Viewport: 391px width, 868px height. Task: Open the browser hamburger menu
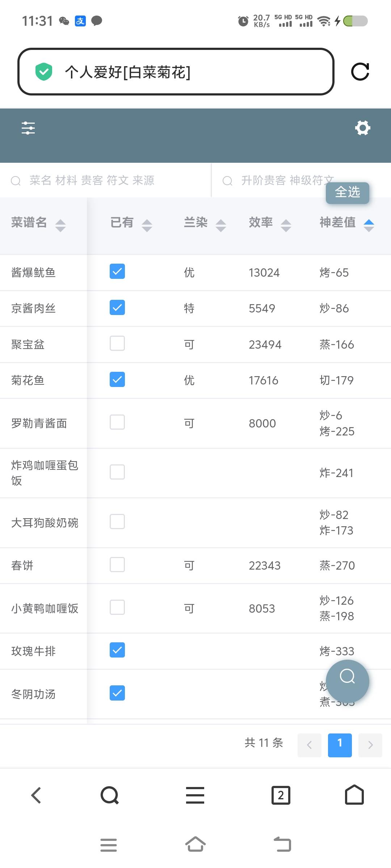[195, 795]
